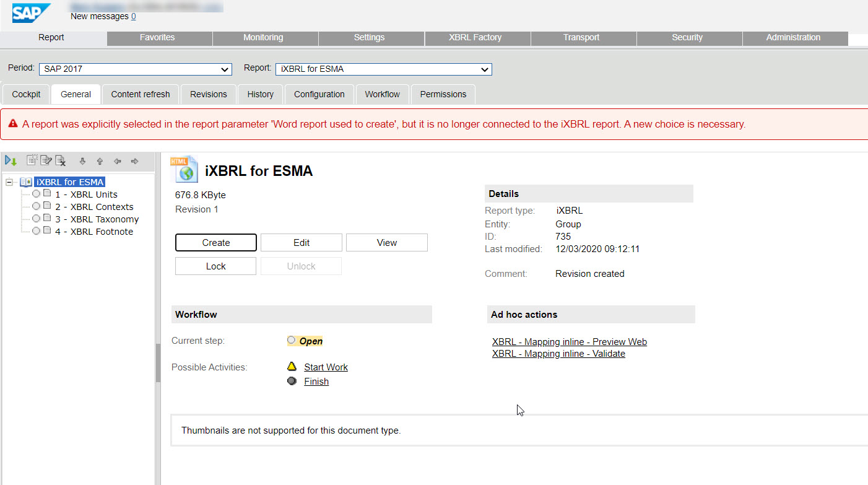Screen dimensions: 868x485
Task: Open the Revisions subtab
Action: (209, 95)
